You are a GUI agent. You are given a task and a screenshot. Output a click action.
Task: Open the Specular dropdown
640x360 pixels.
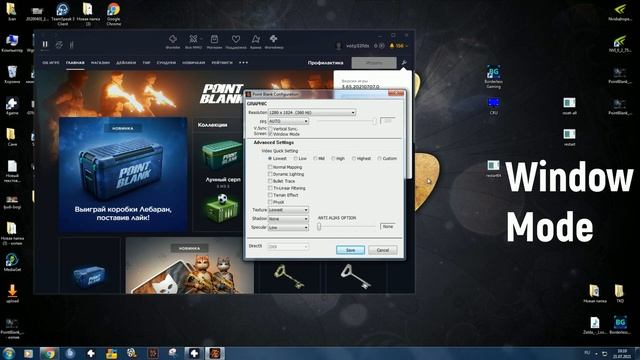[288, 227]
